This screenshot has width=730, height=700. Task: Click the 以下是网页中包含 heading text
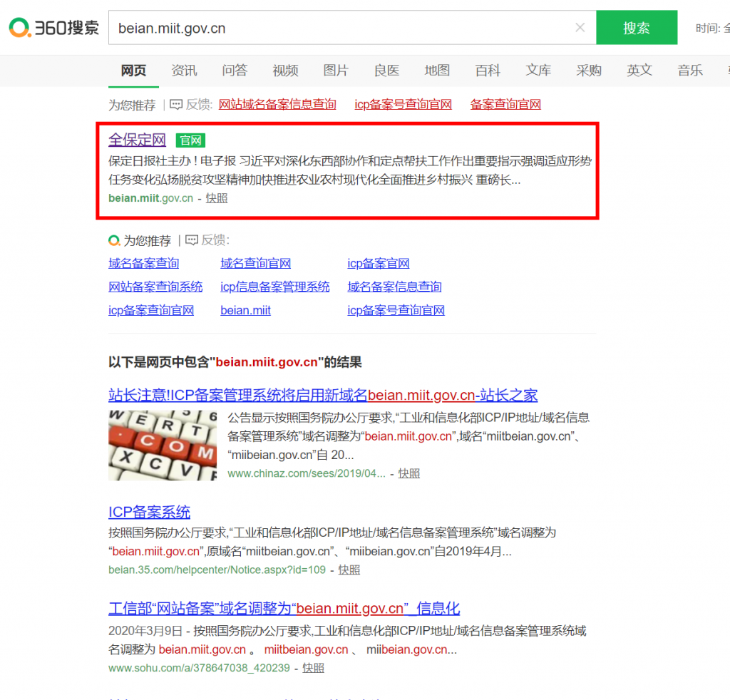click(235, 362)
